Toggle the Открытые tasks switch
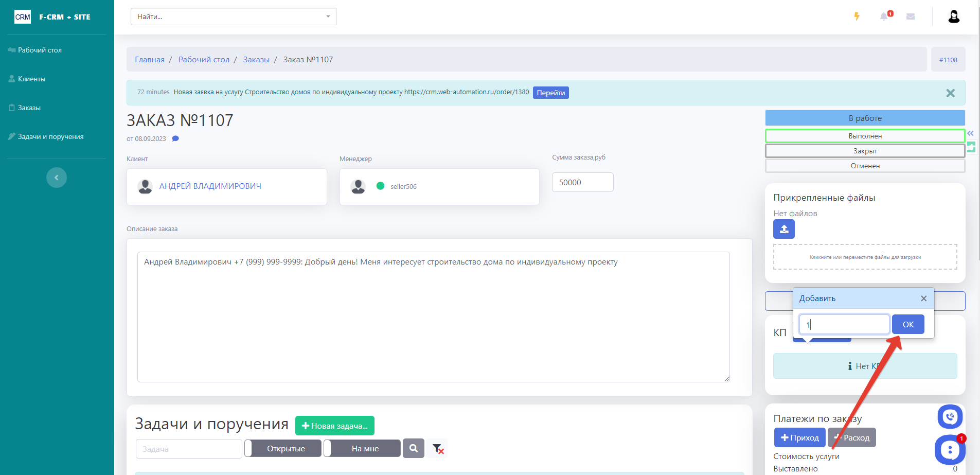 click(x=283, y=448)
